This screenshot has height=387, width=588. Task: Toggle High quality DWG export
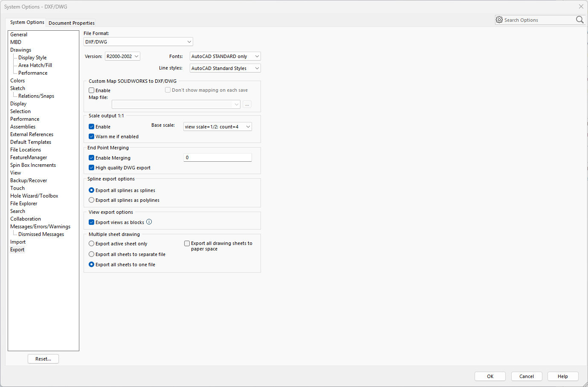(91, 168)
